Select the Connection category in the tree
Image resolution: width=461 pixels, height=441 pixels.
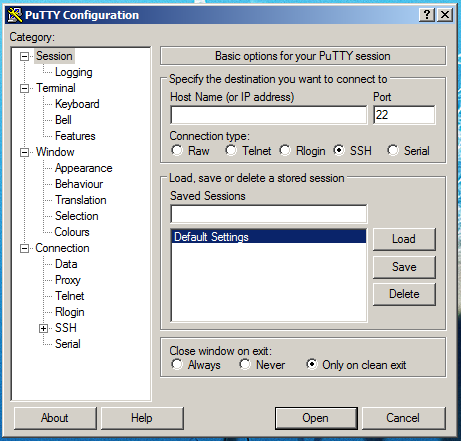coord(62,248)
